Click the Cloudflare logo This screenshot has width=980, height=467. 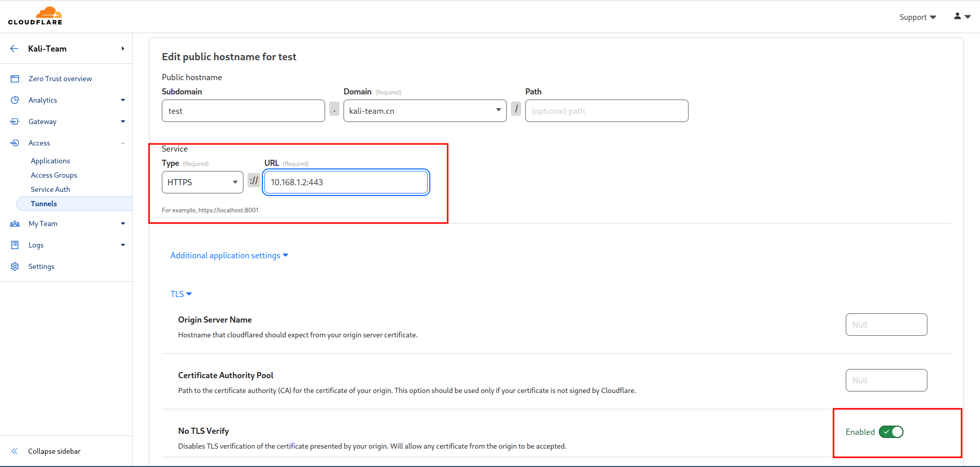coord(35,16)
